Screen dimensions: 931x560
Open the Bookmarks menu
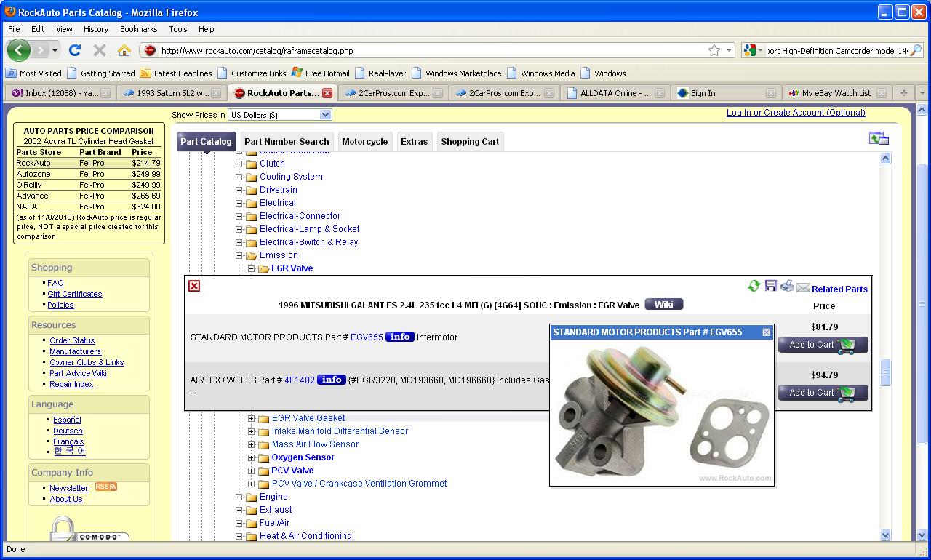(138, 29)
